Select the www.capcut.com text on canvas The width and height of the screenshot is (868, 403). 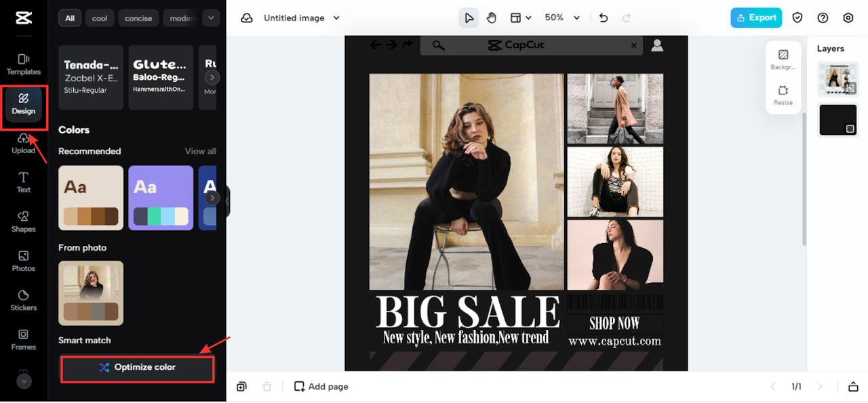tap(614, 341)
